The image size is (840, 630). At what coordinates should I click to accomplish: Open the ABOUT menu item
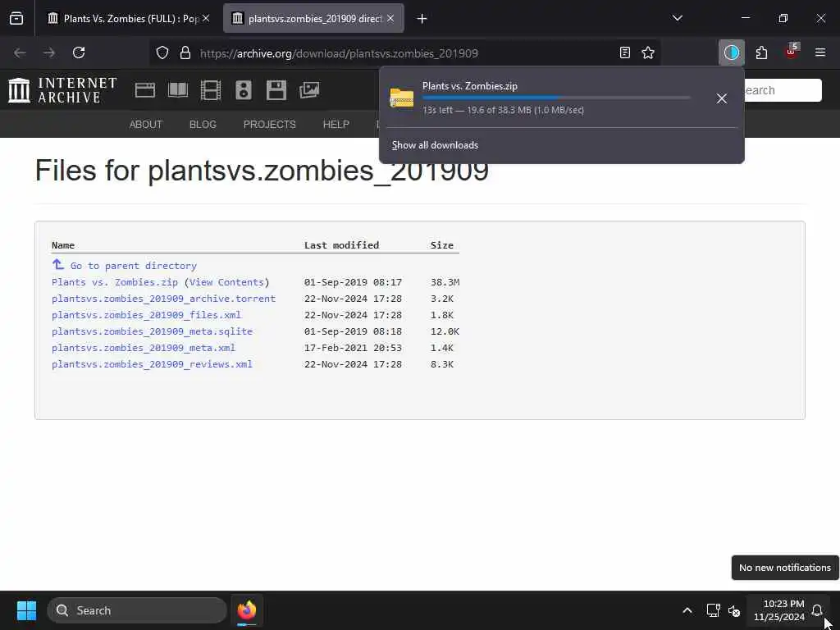point(146,125)
